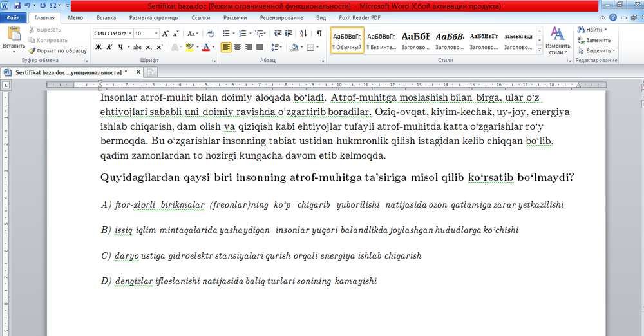Select center alignment

coord(237,47)
